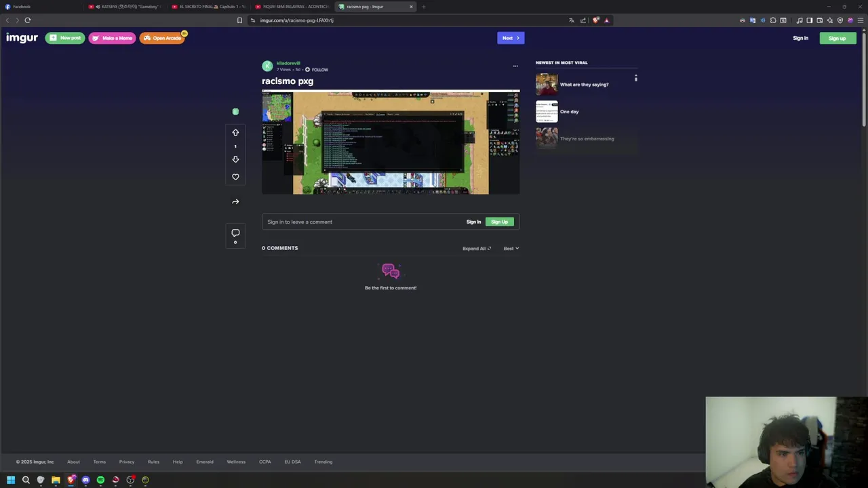Go to the Next post
The width and height of the screenshot is (868, 488).
click(511, 38)
